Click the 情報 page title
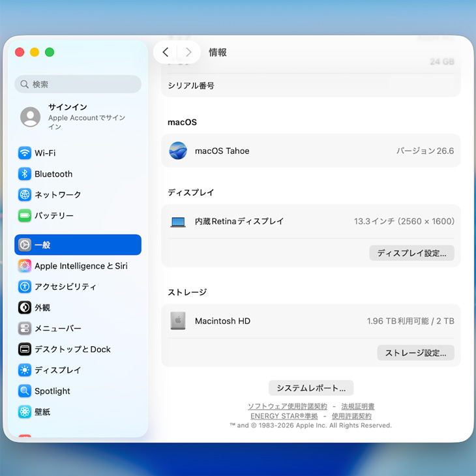 click(217, 52)
